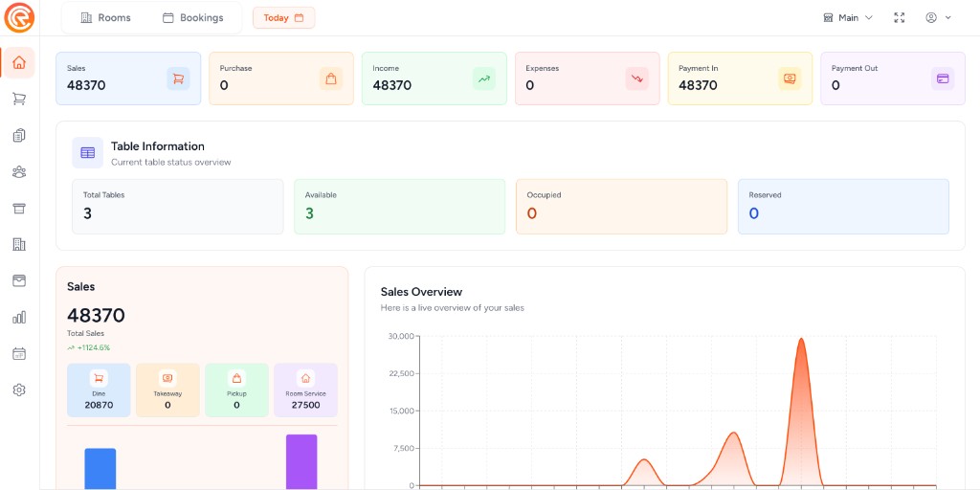Click the 30,000 axis label
980x490 pixels.
tap(401, 336)
